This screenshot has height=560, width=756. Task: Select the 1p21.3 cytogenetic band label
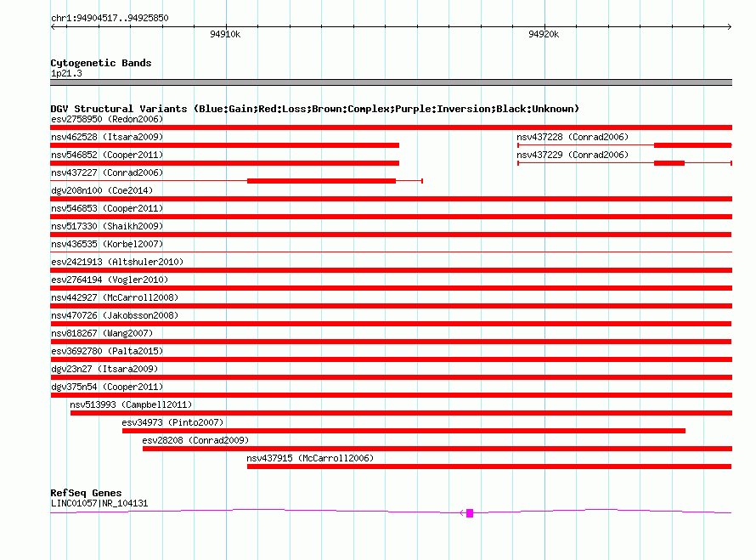66,73
